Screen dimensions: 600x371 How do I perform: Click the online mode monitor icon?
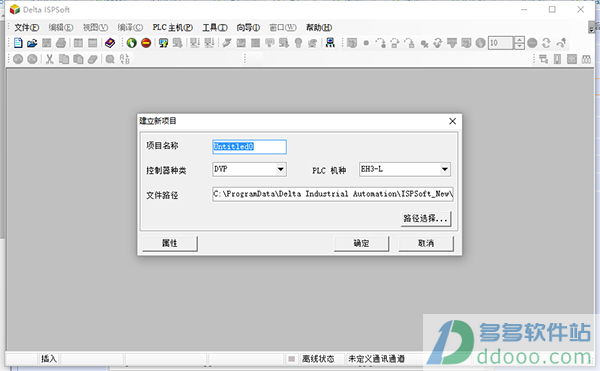(x=163, y=43)
